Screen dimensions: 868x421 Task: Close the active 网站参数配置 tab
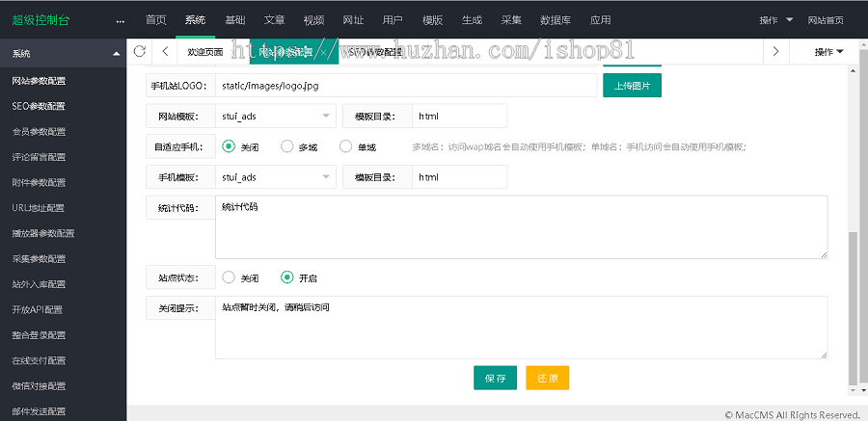tap(324, 53)
